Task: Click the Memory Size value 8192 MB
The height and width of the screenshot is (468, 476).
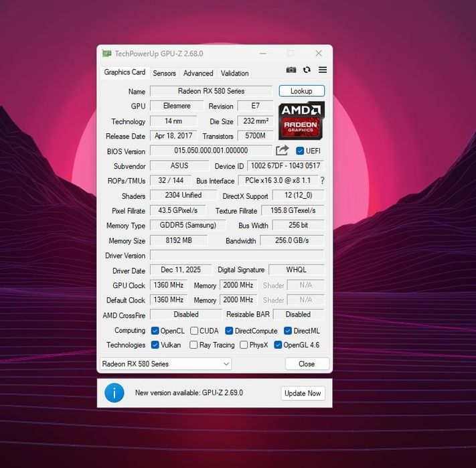Action: [179, 240]
